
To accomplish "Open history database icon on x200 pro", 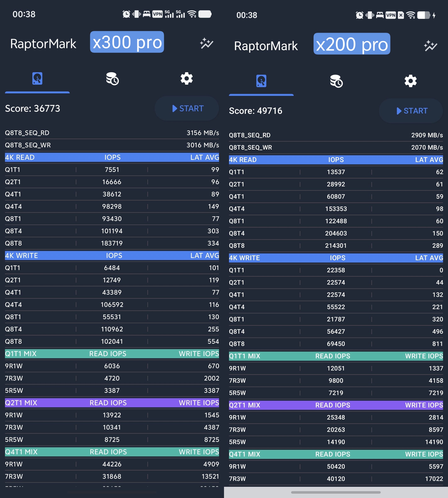I will click(x=336, y=81).
